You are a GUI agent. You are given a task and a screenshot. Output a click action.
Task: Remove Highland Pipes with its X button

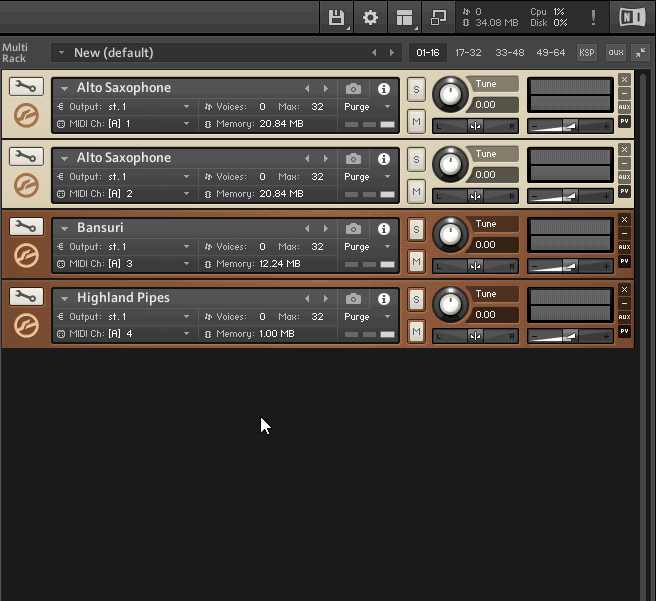(x=624, y=289)
